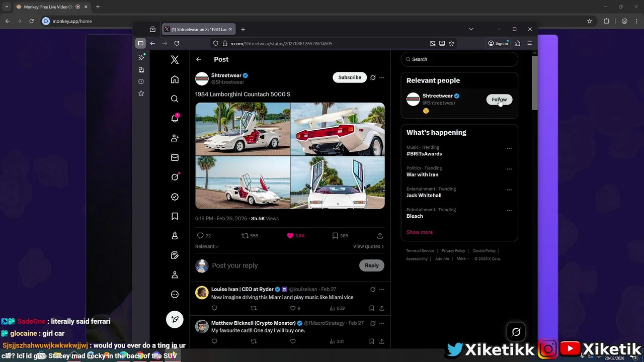
Task: Click the X Search box
Action: (x=459, y=59)
